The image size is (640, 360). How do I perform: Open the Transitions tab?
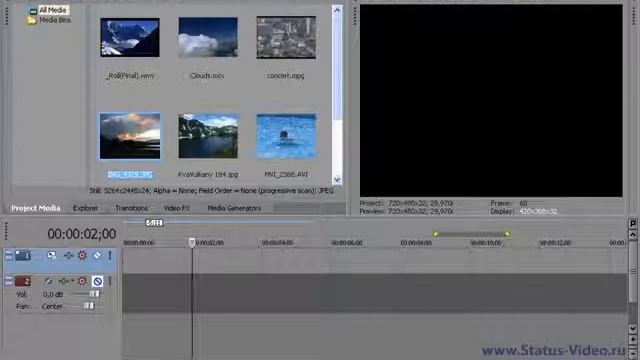pyautogui.click(x=131, y=208)
